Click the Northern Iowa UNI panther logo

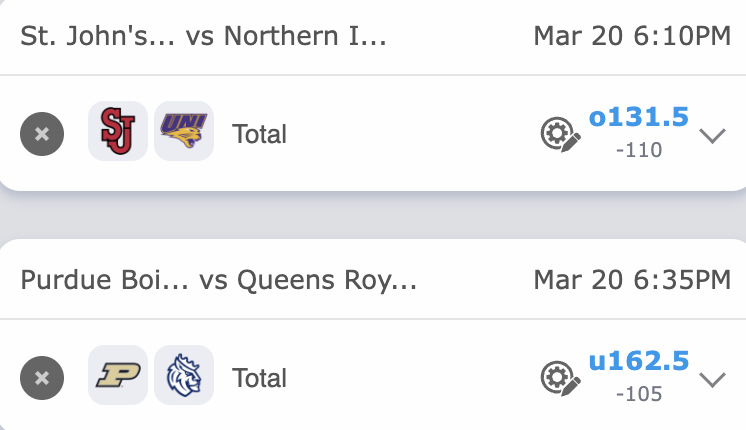point(184,131)
